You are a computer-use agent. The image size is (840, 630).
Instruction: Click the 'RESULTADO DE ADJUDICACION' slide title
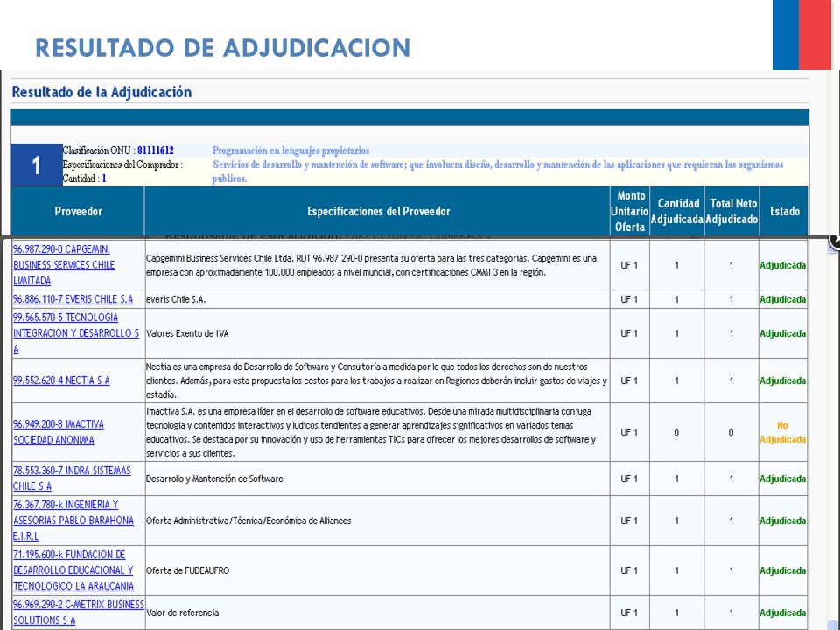pyautogui.click(x=223, y=47)
